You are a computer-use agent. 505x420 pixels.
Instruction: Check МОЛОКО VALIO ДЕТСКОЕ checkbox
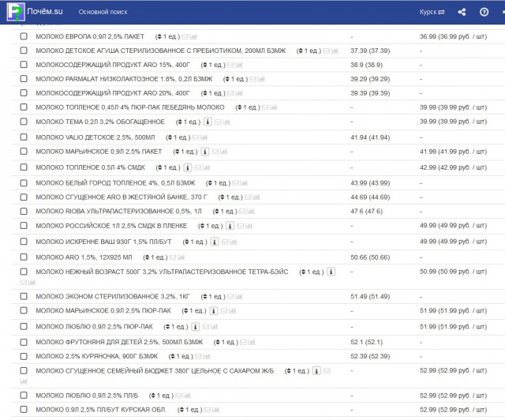coord(24,137)
